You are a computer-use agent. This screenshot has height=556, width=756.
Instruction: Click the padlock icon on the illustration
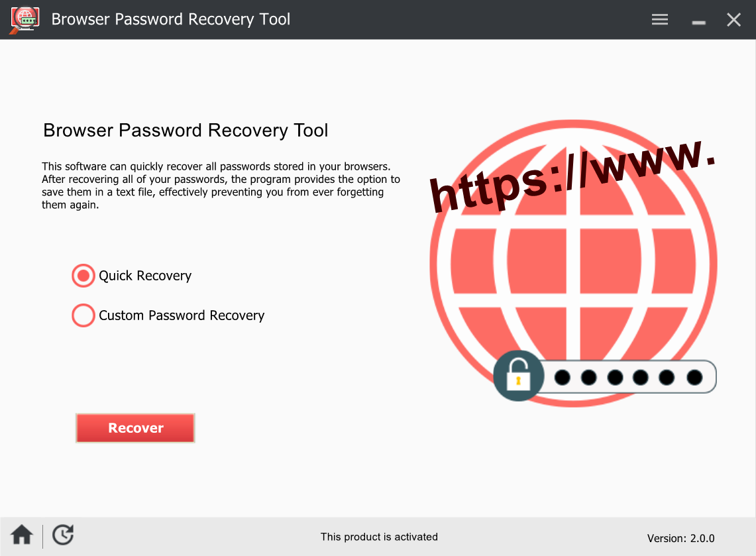coord(518,376)
